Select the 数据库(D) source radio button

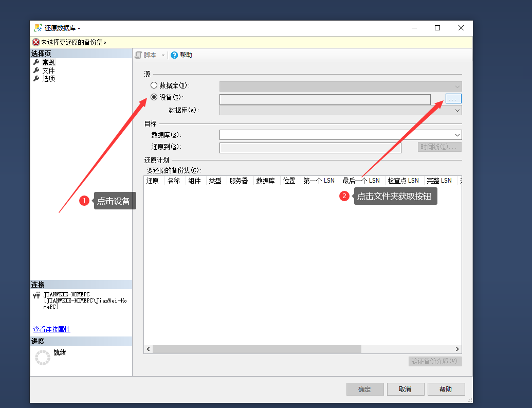coord(154,85)
